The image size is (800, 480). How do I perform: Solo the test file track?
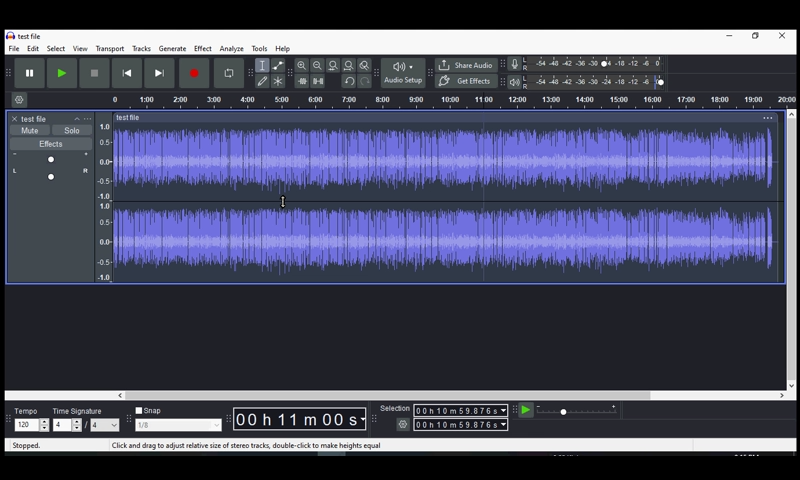(72, 131)
